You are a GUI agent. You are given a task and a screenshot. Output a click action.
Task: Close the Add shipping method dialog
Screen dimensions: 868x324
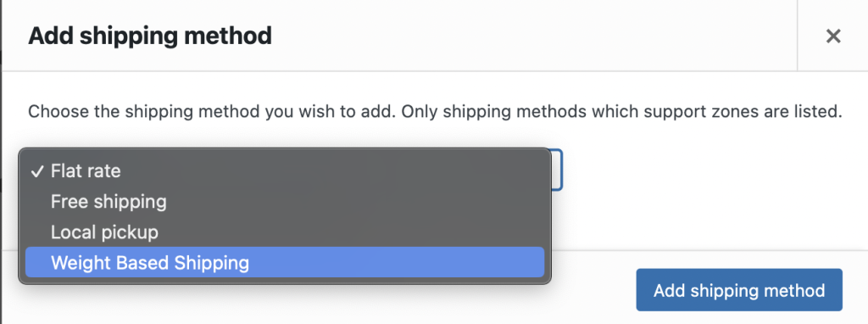pyautogui.click(x=833, y=36)
